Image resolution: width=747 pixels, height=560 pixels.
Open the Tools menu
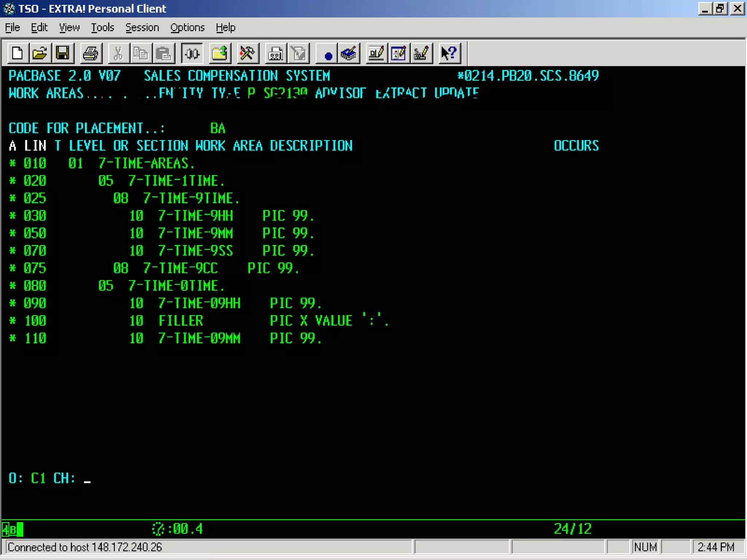tap(102, 28)
